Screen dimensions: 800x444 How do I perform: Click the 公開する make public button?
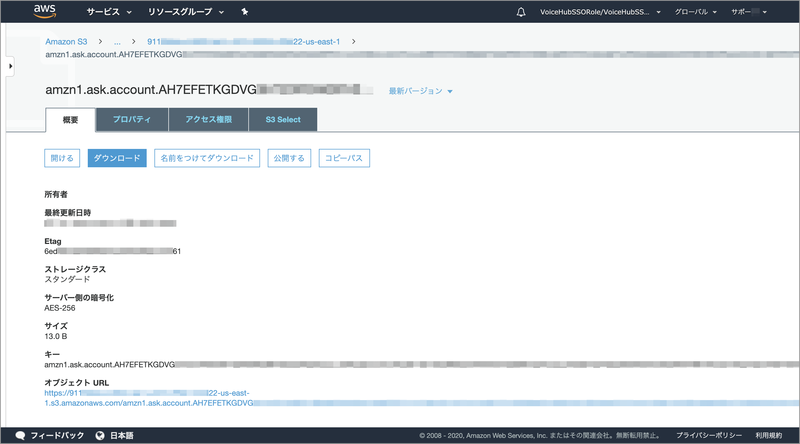click(289, 158)
